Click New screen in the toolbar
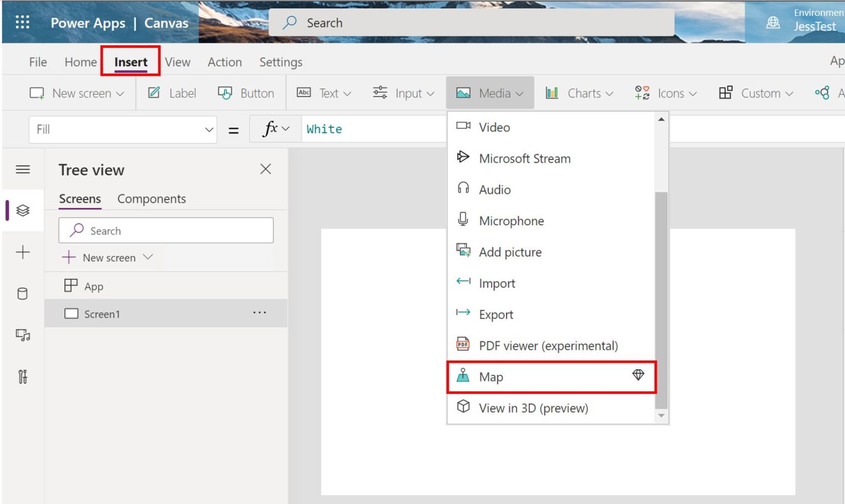The height and width of the screenshot is (504, 845). 76,93
